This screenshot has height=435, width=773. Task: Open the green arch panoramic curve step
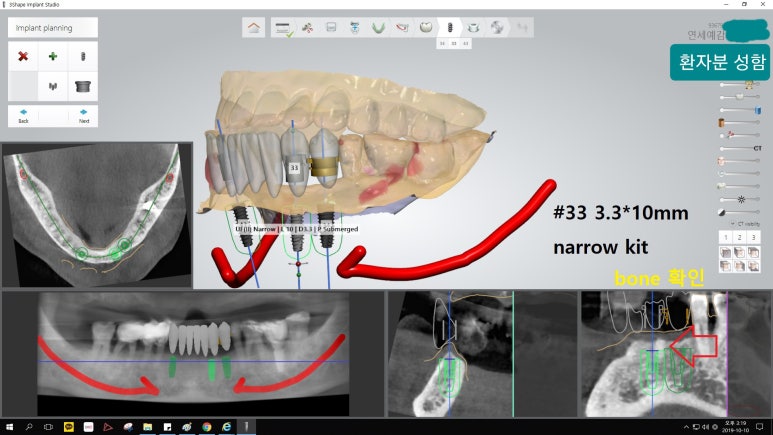[x=378, y=27]
